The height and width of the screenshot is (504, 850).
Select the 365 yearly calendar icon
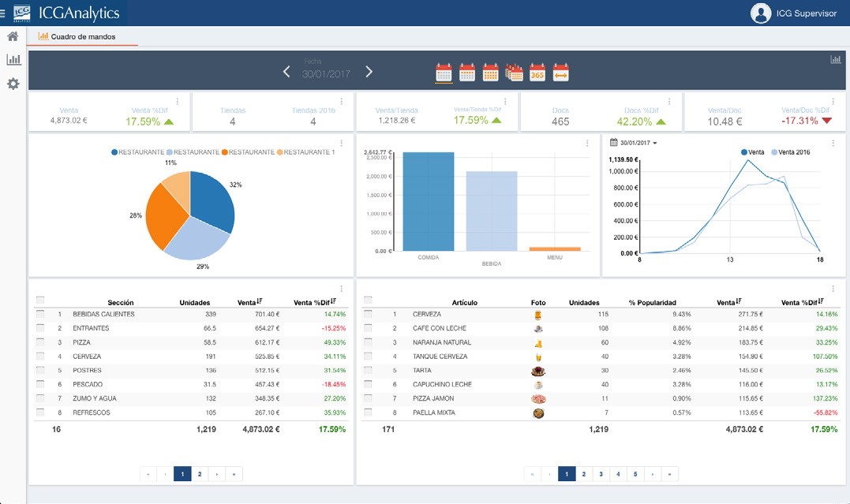537,73
